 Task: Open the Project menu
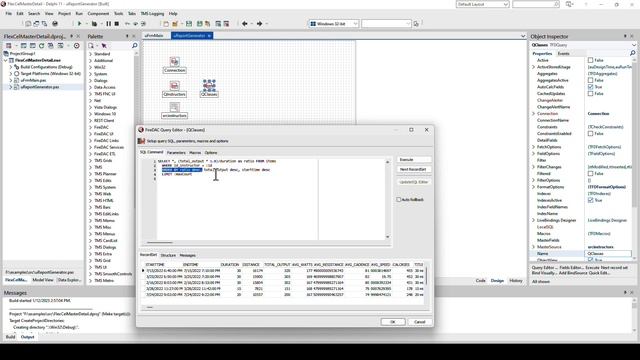64,13
